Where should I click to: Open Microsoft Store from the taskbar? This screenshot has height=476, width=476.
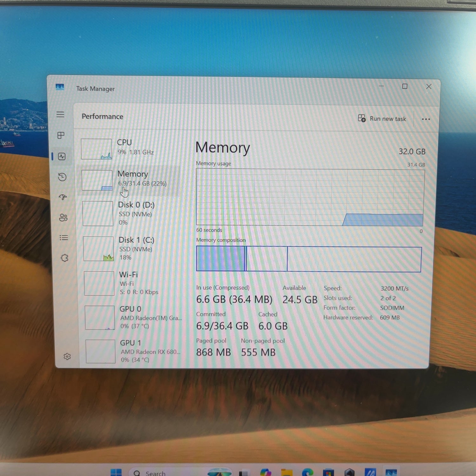(x=328, y=472)
